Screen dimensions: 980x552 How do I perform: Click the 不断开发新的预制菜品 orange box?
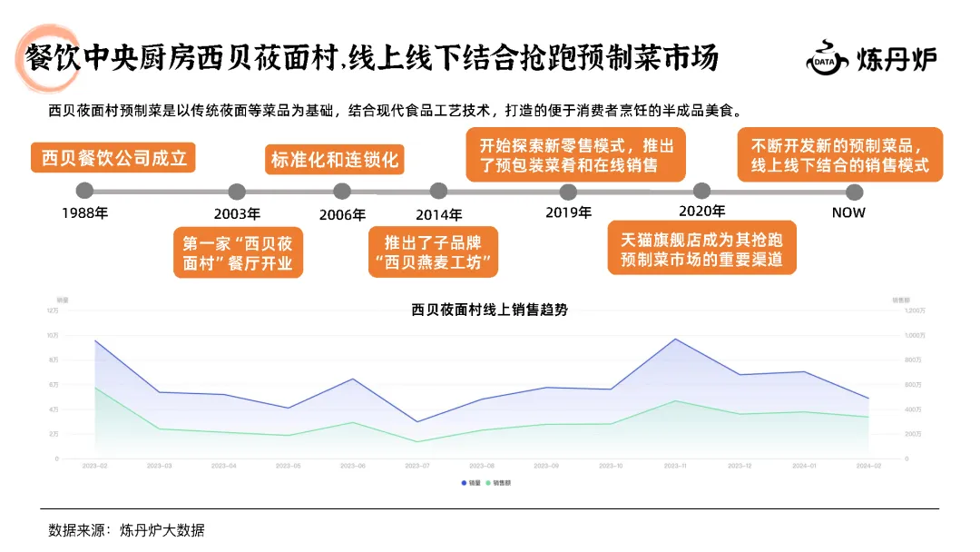pyautogui.click(x=840, y=155)
